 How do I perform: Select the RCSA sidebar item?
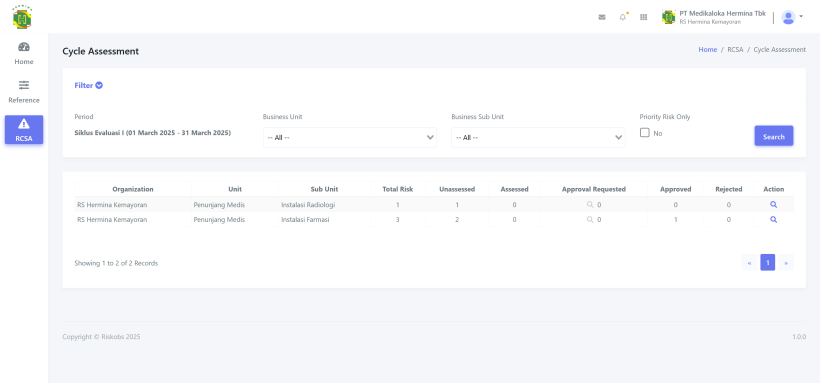pos(24,130)
